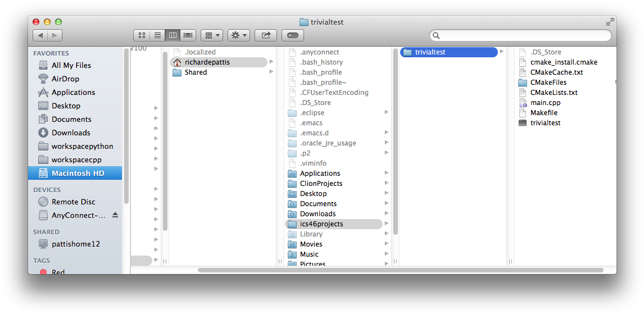The image size is (644, 314).
Task: Open the item arrangement dropdown
Action: [211, 35]
